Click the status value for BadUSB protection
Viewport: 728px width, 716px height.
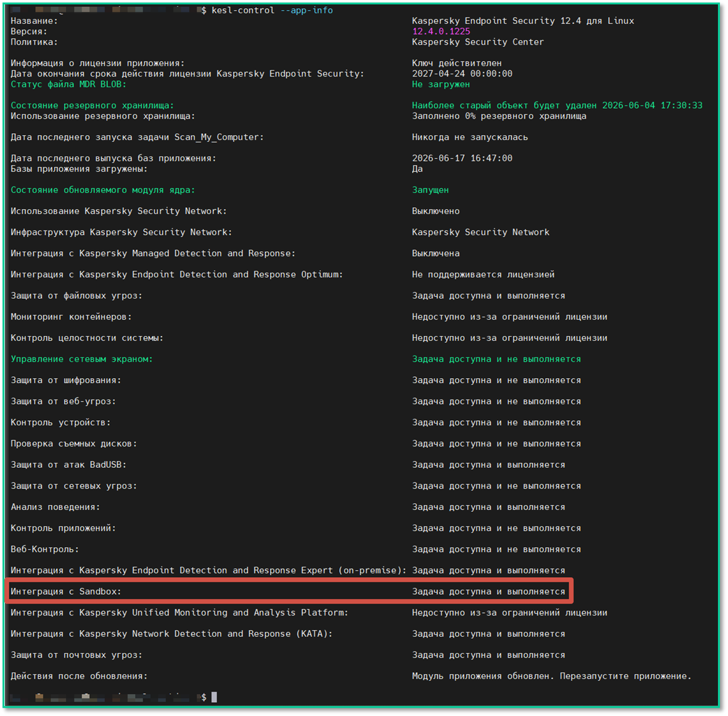(489, 465)
